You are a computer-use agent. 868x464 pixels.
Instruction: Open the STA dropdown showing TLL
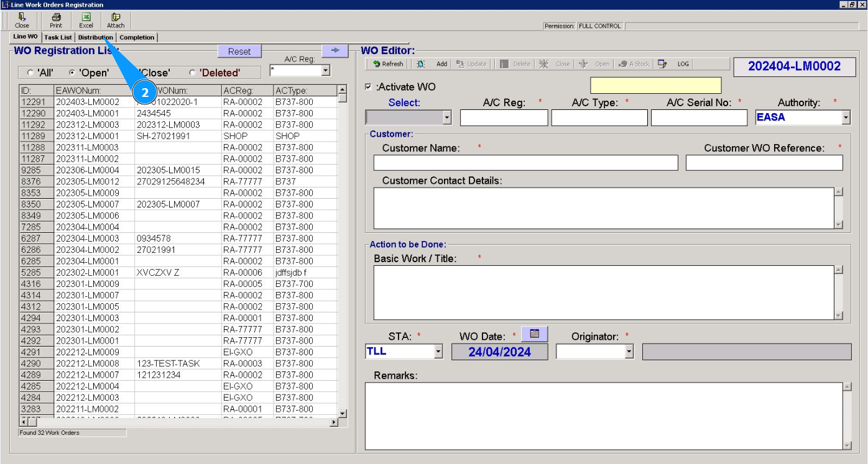pyautogui.click(x=438, y=352)
